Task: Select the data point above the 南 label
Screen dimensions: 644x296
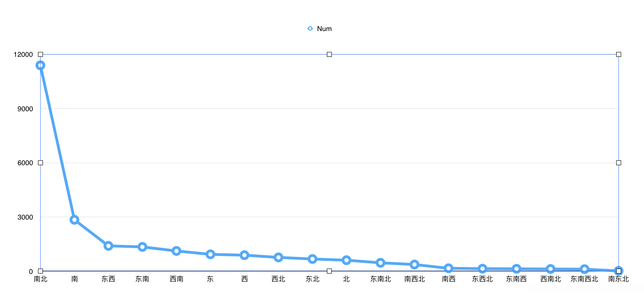Action: pyautogui.click(x=74, y=220)
